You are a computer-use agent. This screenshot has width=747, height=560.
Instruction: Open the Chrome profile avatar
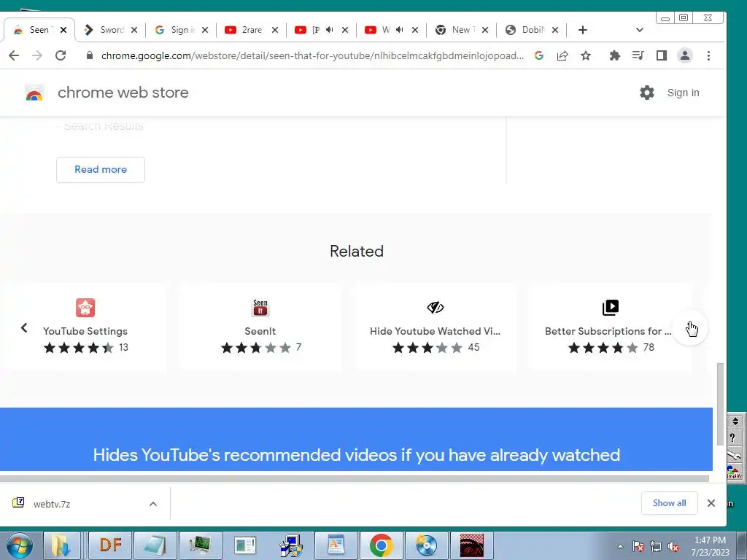684,55
